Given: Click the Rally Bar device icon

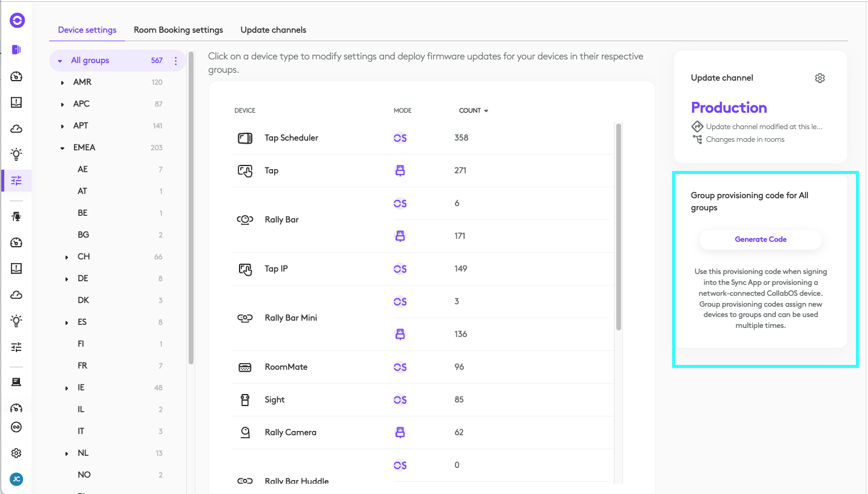Looking at the screenshot, I should 244,220.
